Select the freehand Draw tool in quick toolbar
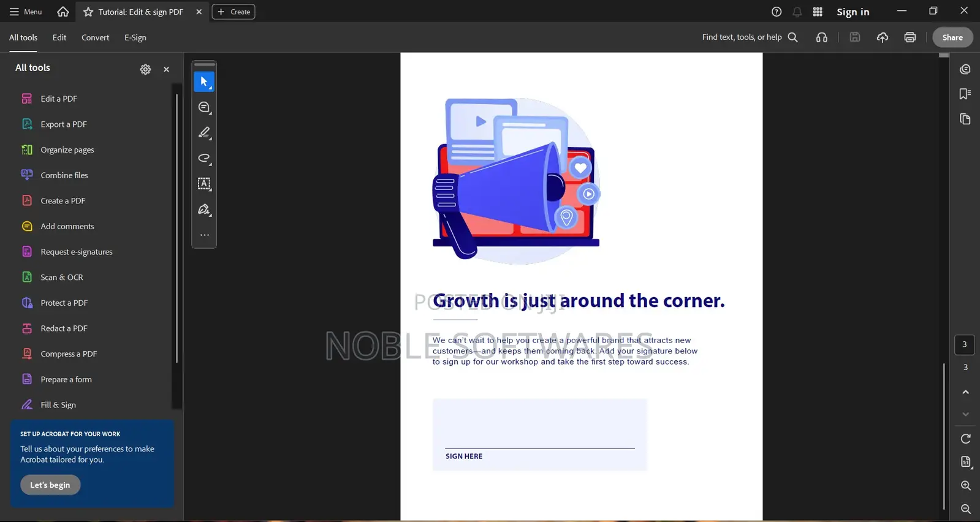The width and height of the screenshot is (980, 522). click(x=204, y=158)
